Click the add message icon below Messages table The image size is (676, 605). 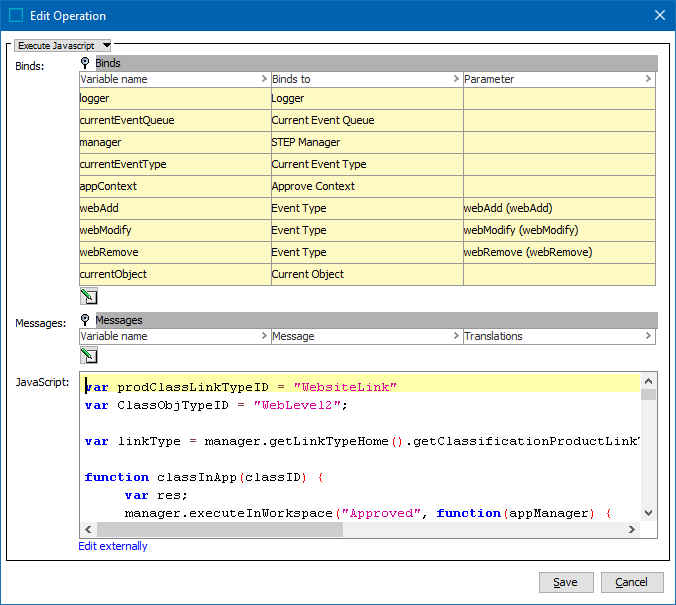(88, 354)
